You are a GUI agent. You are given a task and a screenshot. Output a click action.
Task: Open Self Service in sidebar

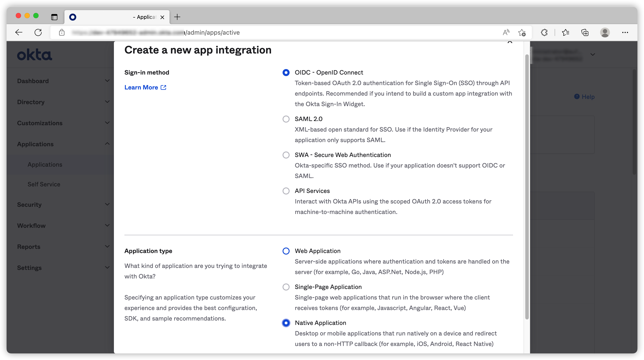pos(44,184)
